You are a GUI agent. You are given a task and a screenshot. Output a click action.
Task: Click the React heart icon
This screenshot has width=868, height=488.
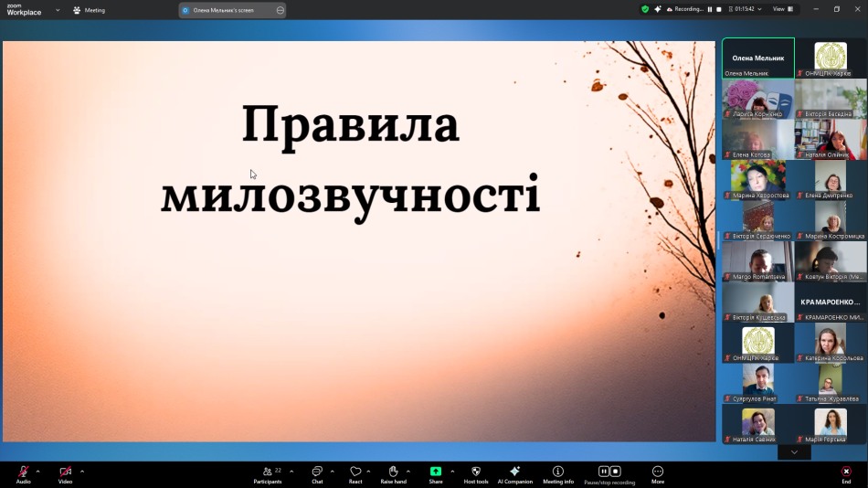pos(355,472)
